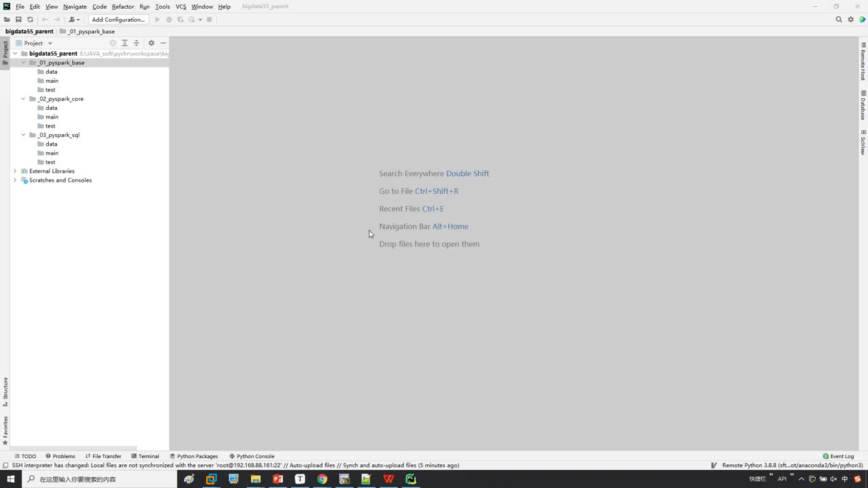Image resolution: width=868 pixels, height=488 pixels.
Task: Open the Tools menu
Action: [x=162, y=7]
